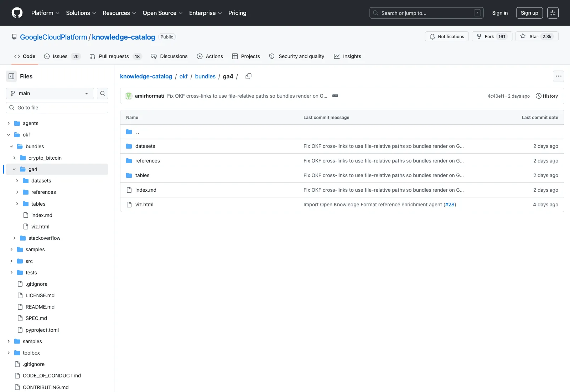Screen dimensions: 570x392
Task: View commit History
Action: [547, 96]
